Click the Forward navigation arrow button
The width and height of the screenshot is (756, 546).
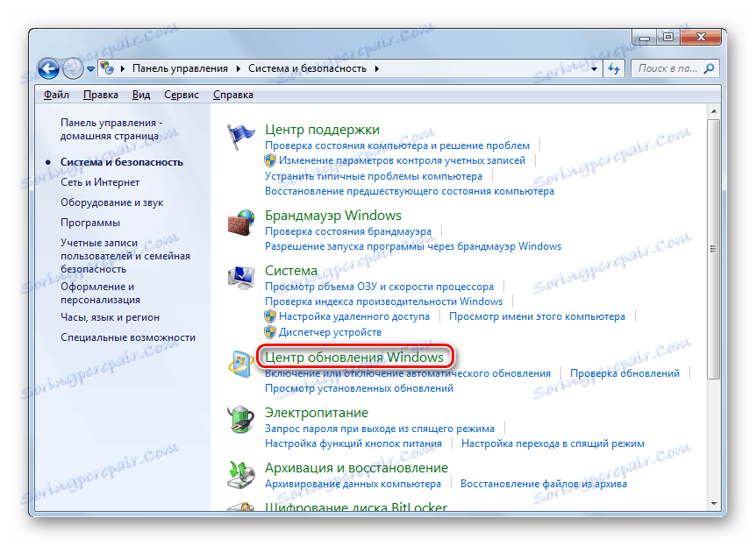[73, 68]
